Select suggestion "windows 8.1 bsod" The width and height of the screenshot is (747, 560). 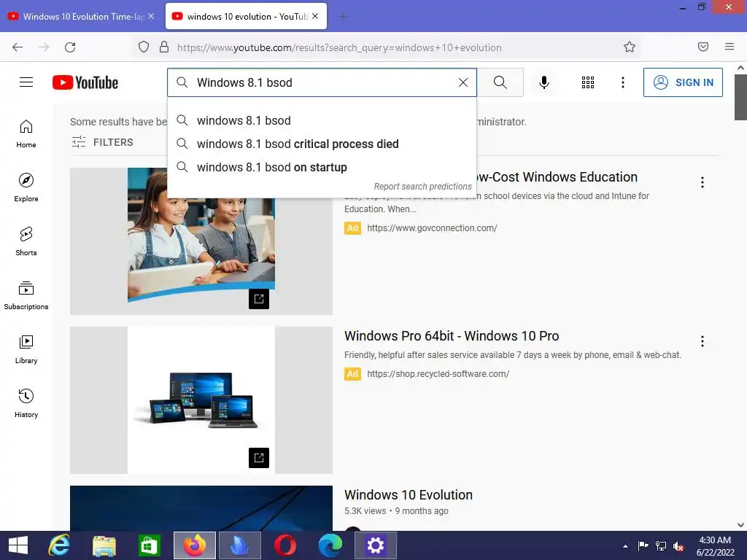[x=322, y=120]
